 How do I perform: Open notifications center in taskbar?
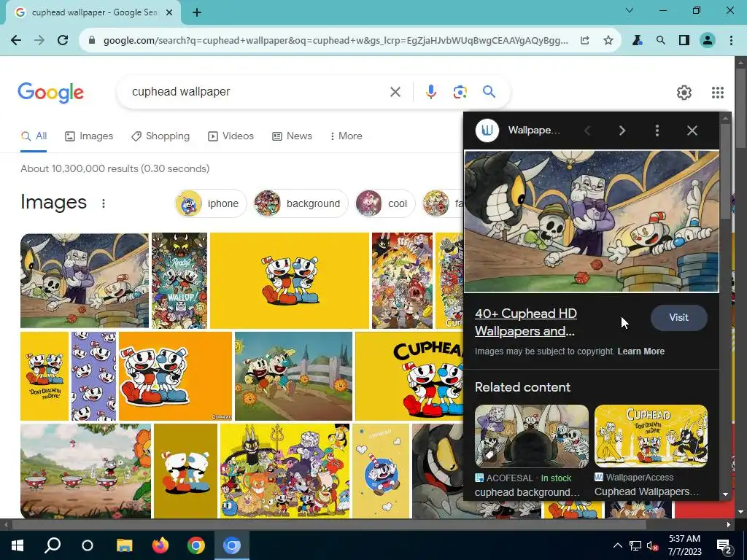(x=724, y=545)
